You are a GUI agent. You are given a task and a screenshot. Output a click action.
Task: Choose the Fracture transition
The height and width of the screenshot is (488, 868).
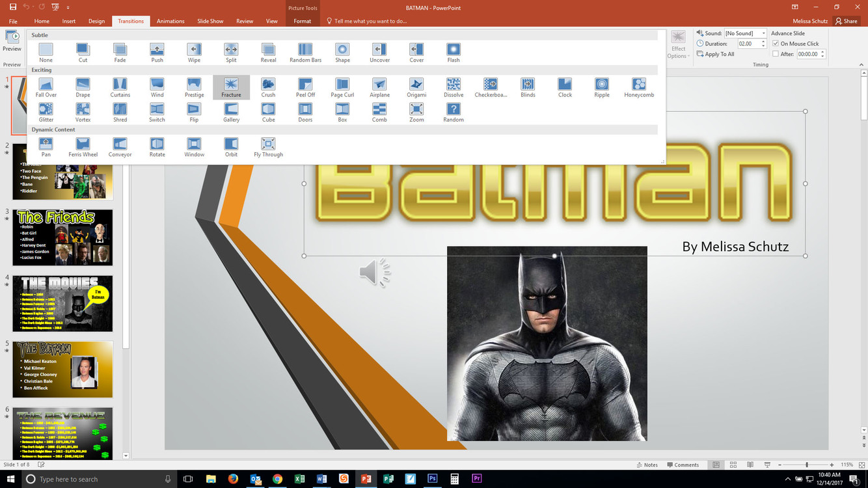coord(231,87)
